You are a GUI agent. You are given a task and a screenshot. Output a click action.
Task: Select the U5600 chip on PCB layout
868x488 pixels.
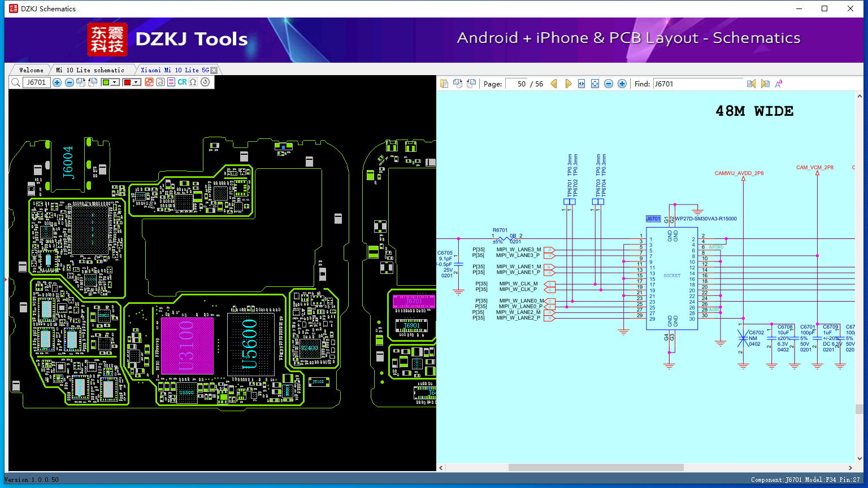(x=250, y=345)
